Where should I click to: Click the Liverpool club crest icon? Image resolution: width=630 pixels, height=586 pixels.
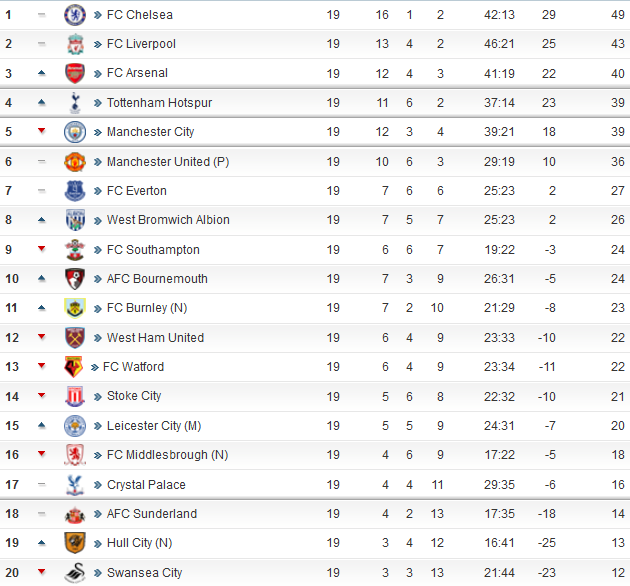point(75,44)
